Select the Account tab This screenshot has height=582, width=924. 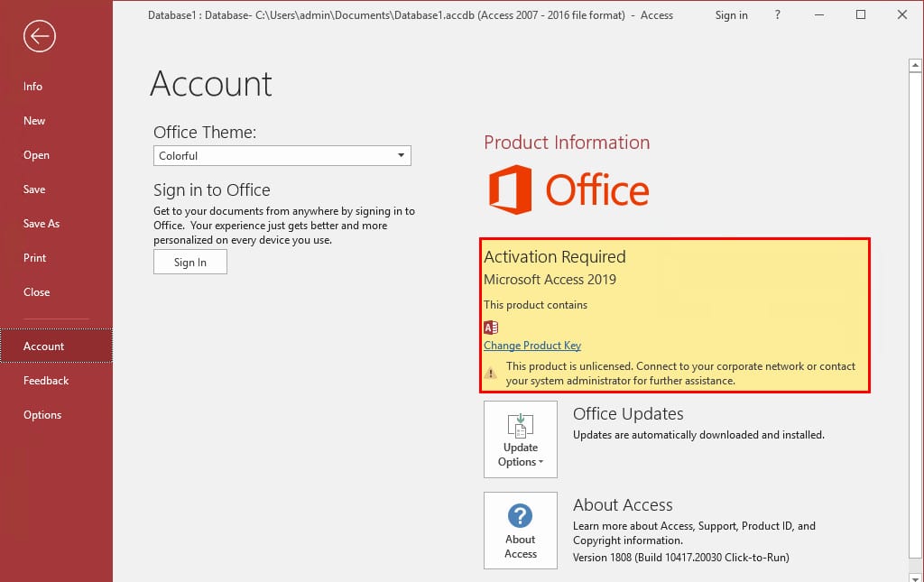tap(56, 346)
